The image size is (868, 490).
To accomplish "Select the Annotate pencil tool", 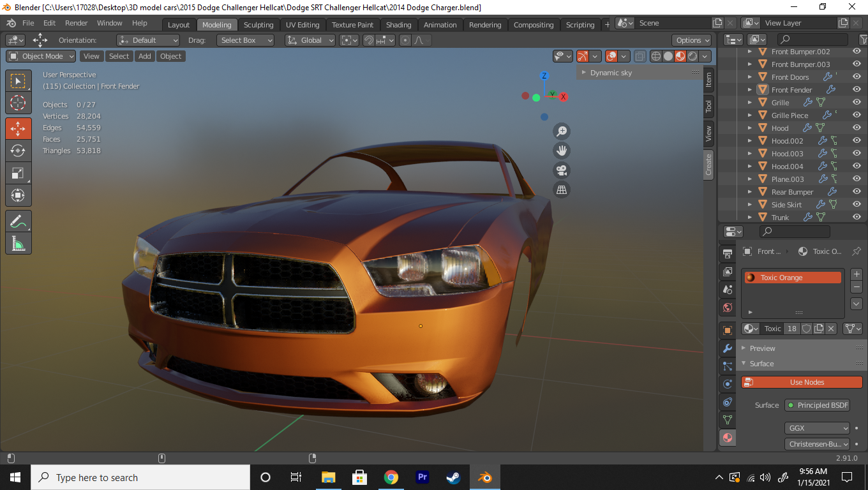I will (18, 221).
